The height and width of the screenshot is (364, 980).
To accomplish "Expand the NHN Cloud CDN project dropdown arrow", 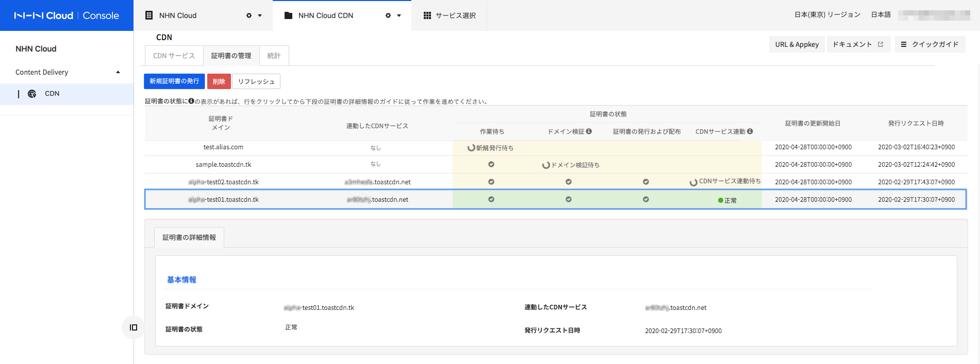I will [399, 15].
